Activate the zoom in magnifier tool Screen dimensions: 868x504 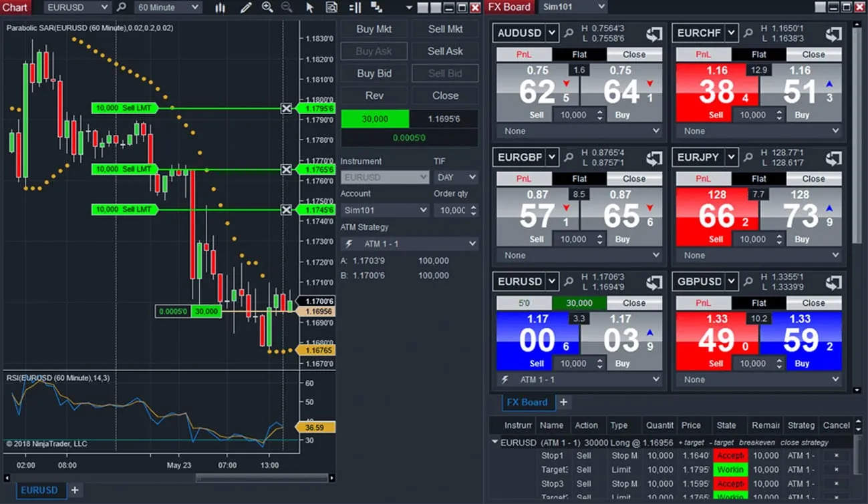(x=267, y=7)
